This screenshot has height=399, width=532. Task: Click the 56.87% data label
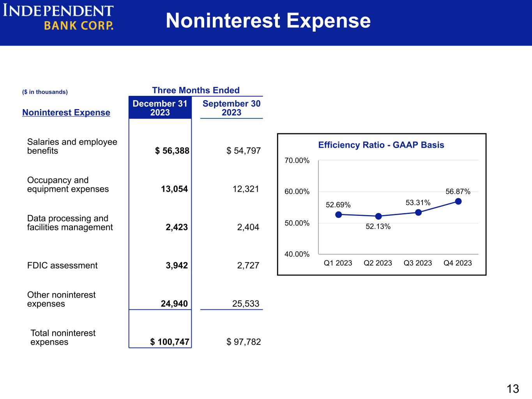(x=458, y=192)
